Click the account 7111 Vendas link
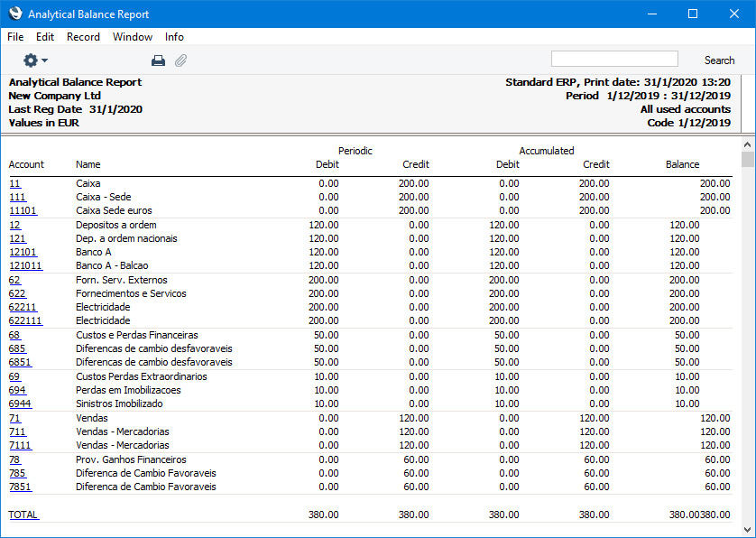Viewport: 756px width, 538px height. coord(19,445)
